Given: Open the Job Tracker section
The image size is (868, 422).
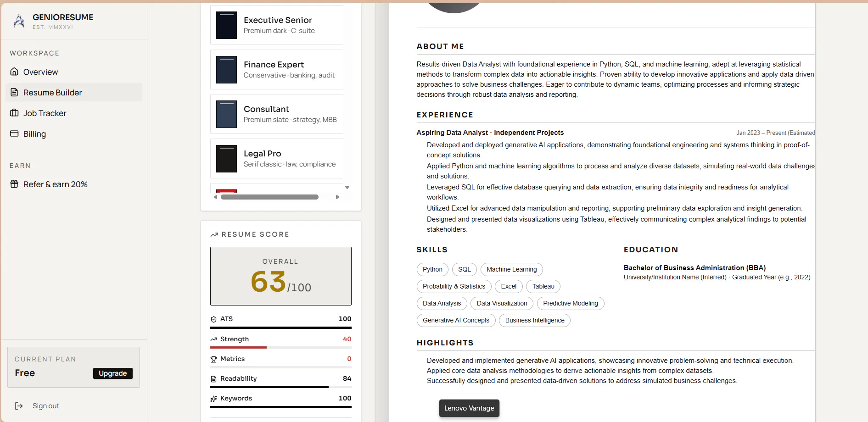Looking at the screenshot, I should (74, 113).
